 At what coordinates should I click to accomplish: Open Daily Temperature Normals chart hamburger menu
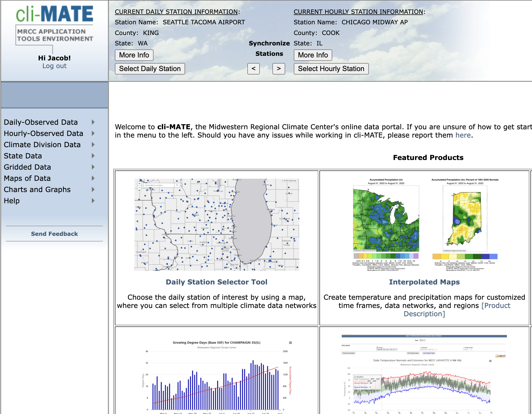click(490, 361)
